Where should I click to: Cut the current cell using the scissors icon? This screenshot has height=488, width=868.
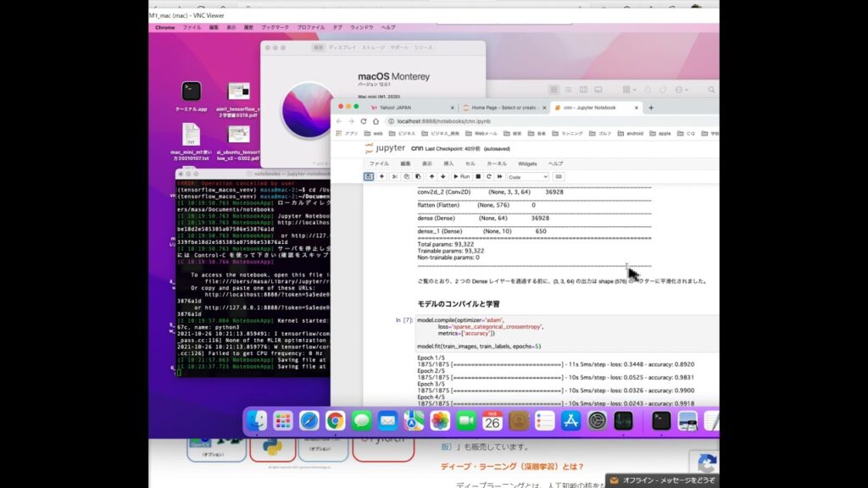click(x=395, y=176)
